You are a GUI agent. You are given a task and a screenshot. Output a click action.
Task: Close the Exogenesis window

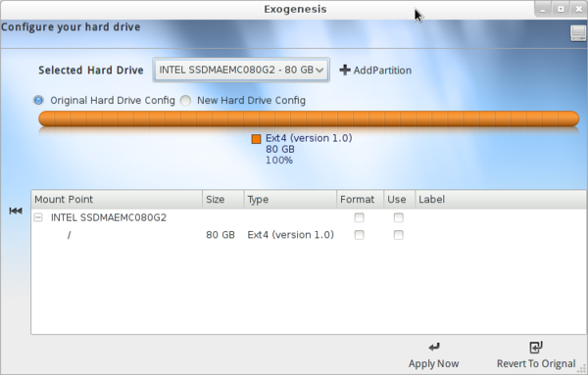(578, 10)
